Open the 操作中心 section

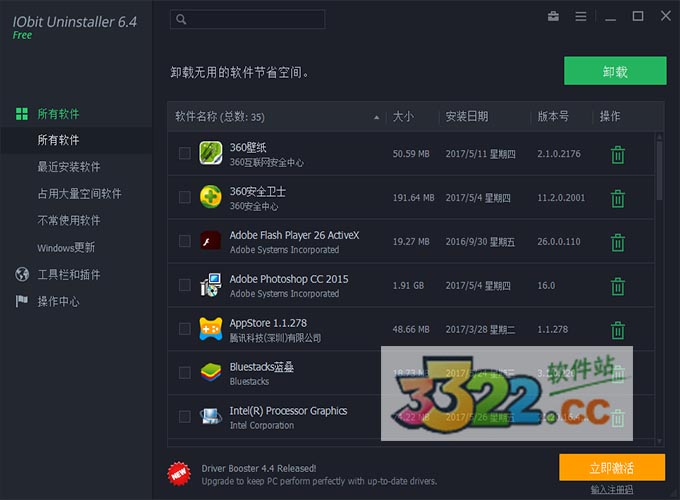[x=58, y=301]
